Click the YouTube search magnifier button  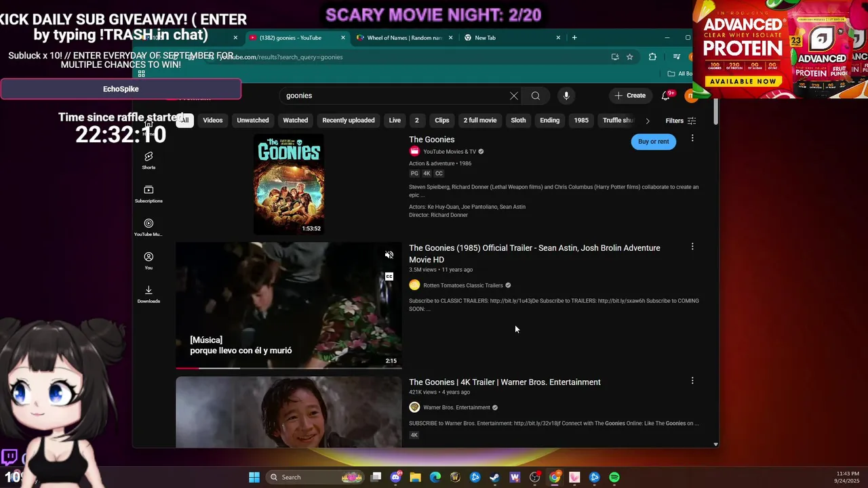[x=536, y=96]
